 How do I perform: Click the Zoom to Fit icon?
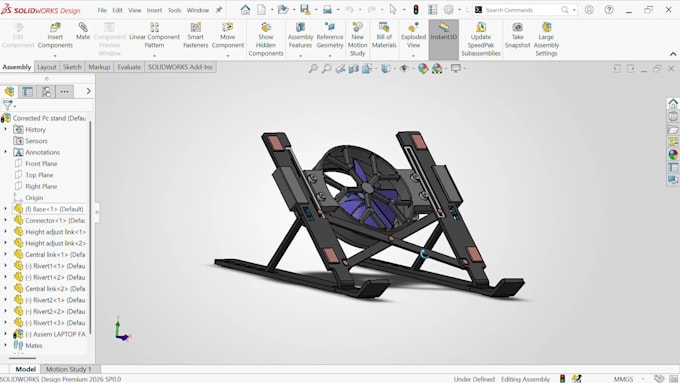tap(313, 69)
